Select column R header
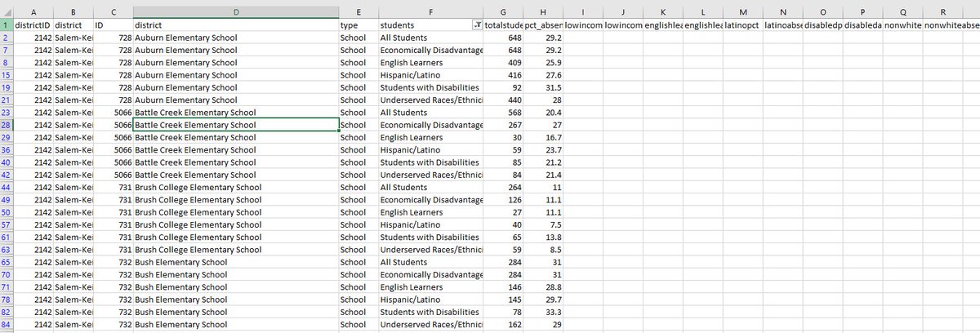 tap(943, 12)
